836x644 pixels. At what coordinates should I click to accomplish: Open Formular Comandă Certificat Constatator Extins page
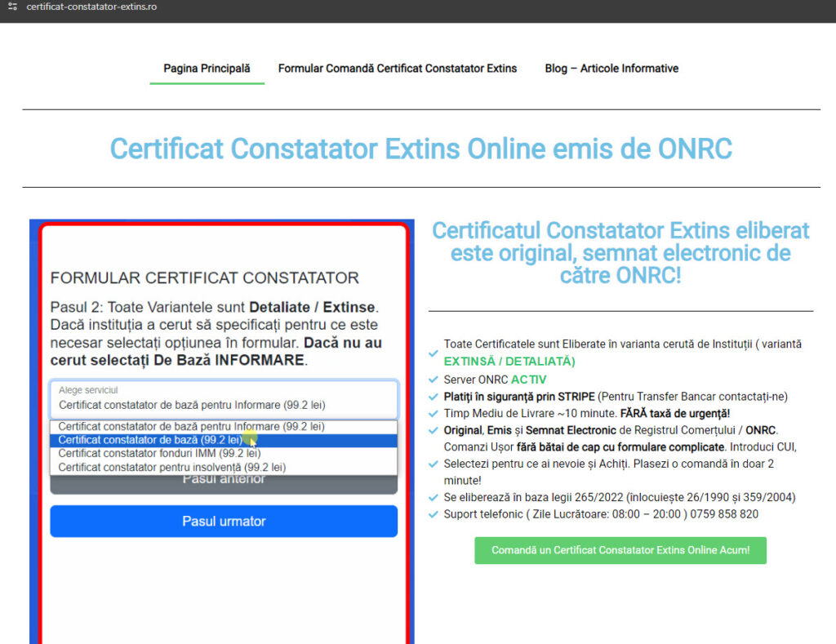pyautogui.click(x=398, y=69)
